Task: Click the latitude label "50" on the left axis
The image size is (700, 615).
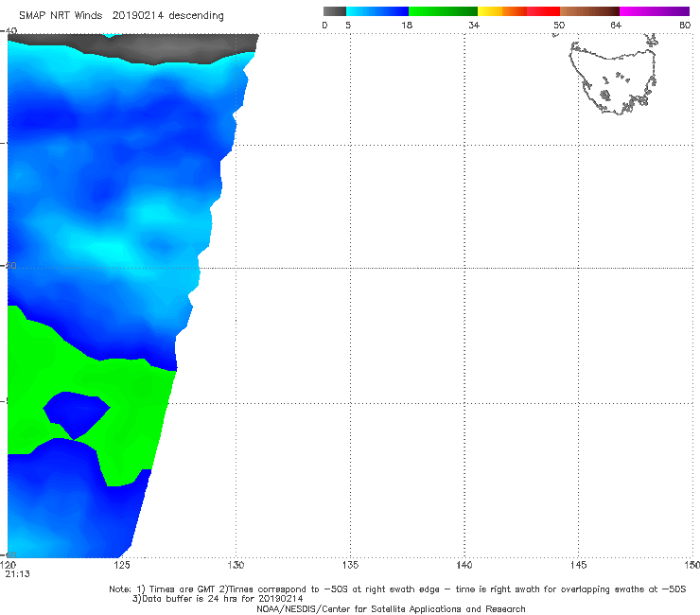Action: (10, 265)
